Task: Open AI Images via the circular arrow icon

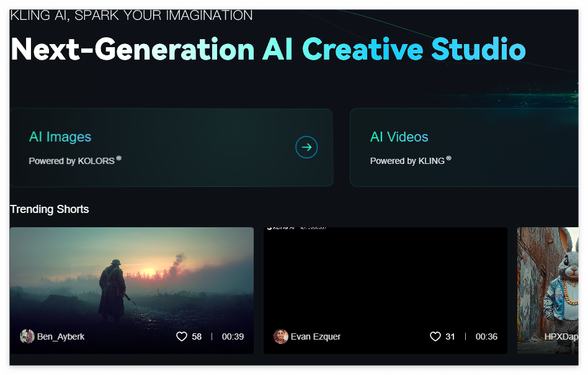Action: (306, 147)
